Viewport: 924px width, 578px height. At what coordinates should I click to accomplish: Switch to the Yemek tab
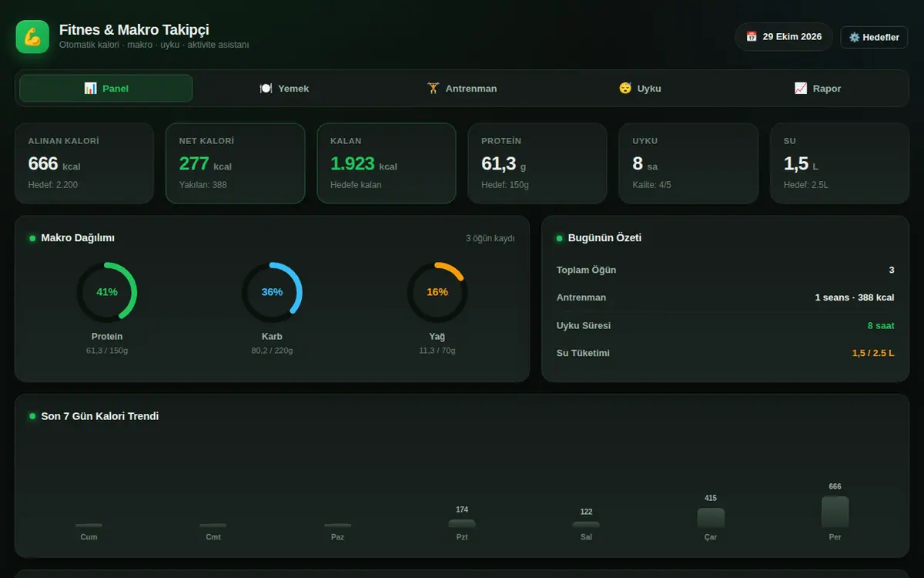pos(284,89)
